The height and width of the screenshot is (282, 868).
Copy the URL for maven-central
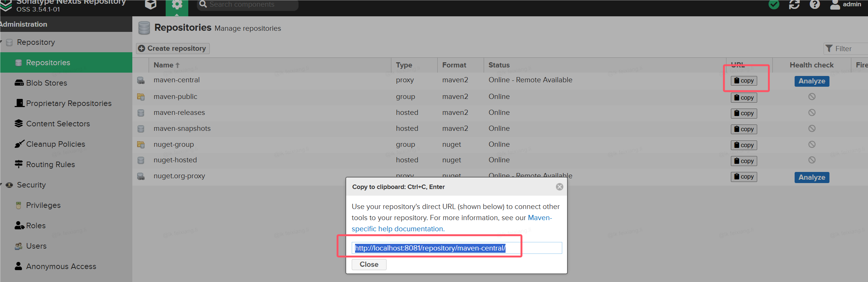[744, 81]
